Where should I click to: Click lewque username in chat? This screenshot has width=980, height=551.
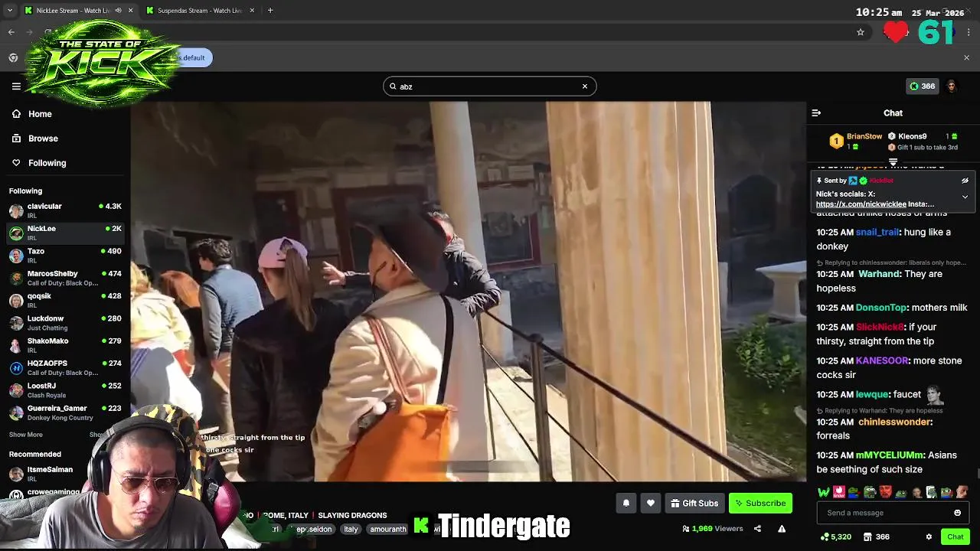872,394
